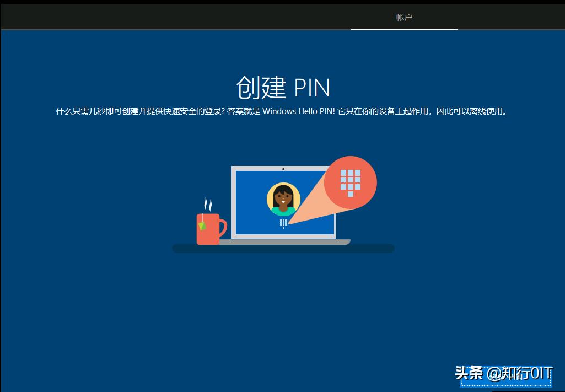Select the woman avatar on the display
The width and height of the screenshot is (565, 392).
pyautogui.click(x=283, y=198)
